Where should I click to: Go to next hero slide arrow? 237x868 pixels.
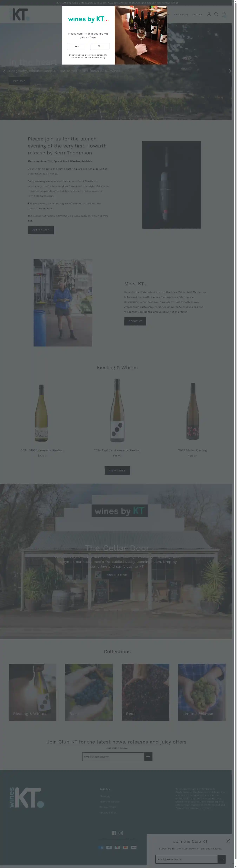coord(230,71)
